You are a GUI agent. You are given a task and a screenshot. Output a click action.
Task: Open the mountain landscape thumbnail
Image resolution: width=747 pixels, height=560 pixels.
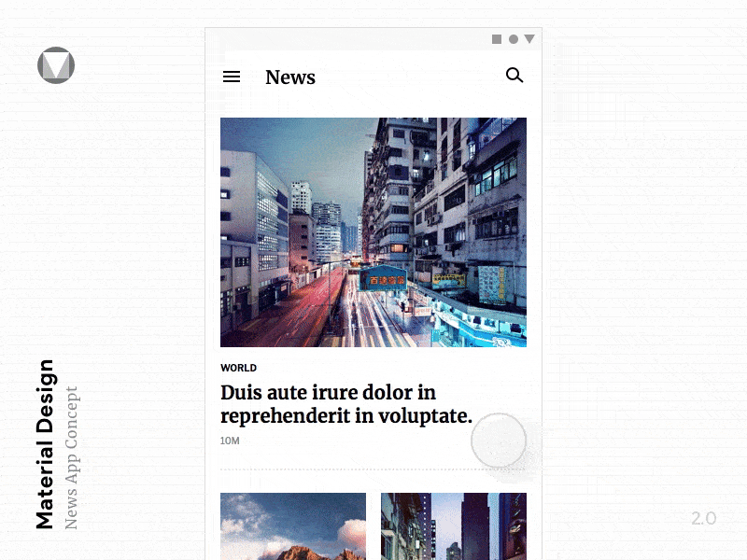click(293, 526)
